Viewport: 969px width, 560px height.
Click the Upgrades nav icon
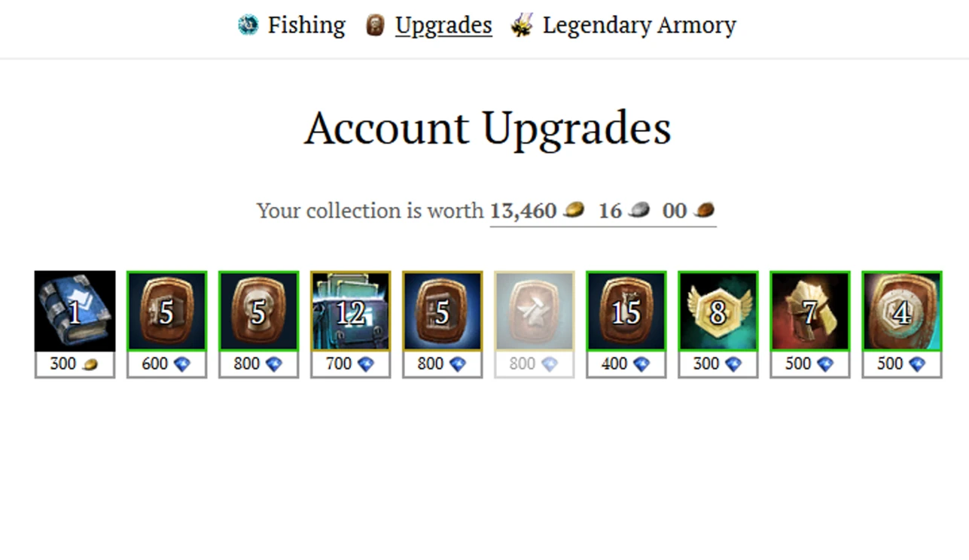pos(375,25)
